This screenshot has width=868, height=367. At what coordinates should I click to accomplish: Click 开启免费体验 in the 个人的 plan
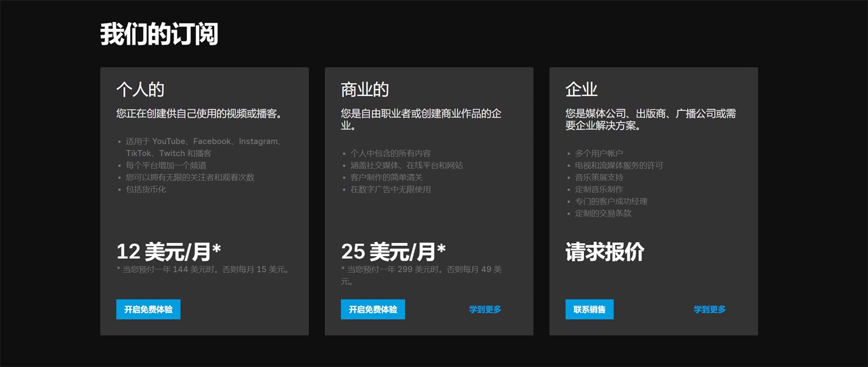click(x=148, y=309)
